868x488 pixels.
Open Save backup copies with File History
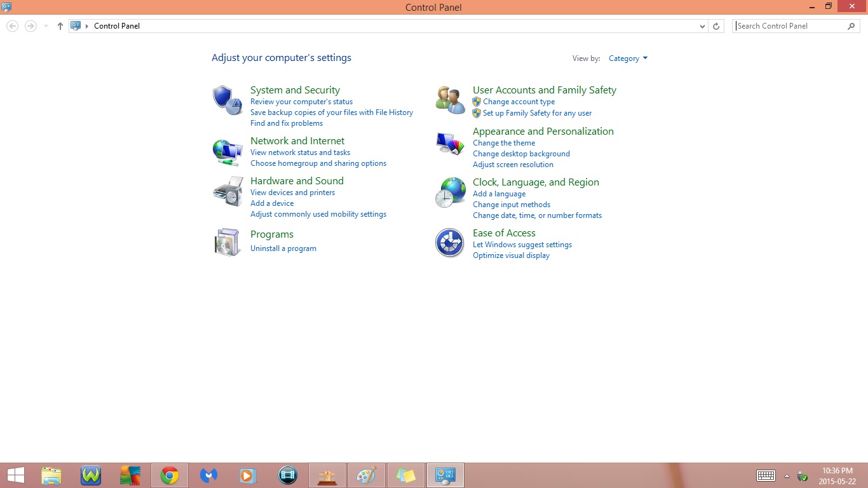click(x=332, y=112)
